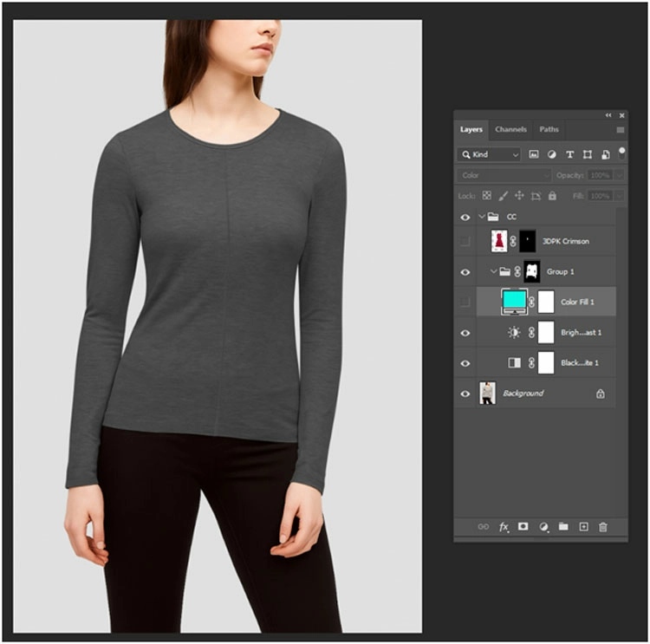
Task: Show the 3DPK Crimson layer
Action: pos(465,241)
